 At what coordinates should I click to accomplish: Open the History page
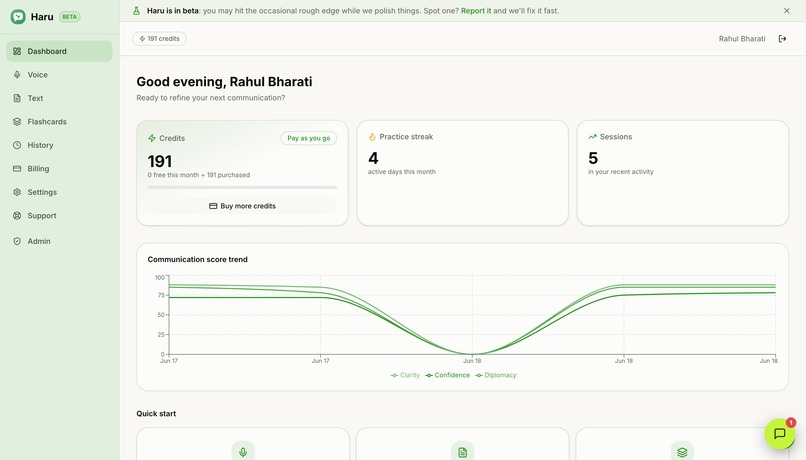tap(60, 145)
